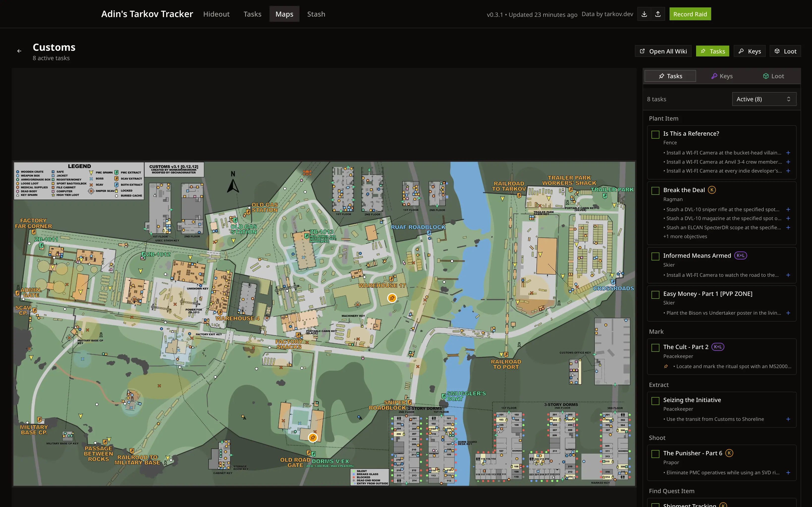Click the back arrow beside Customs title

(19, 51)
